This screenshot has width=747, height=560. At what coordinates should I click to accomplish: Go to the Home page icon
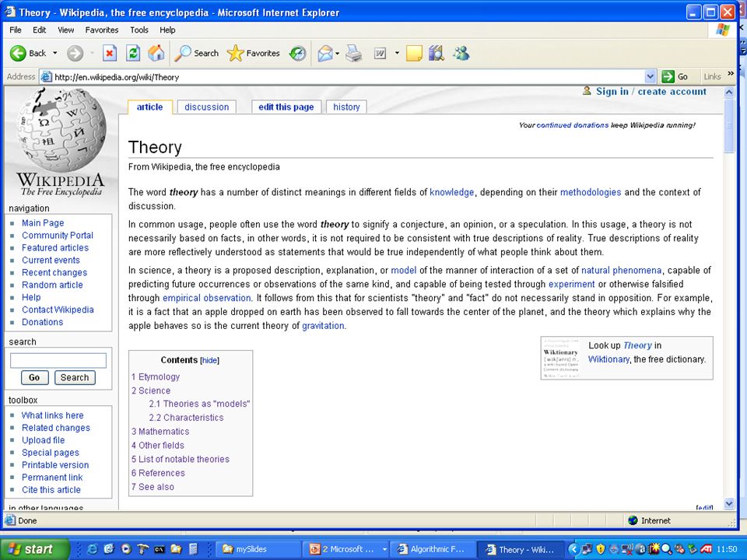pyautogui.click(x=156, y=54)
